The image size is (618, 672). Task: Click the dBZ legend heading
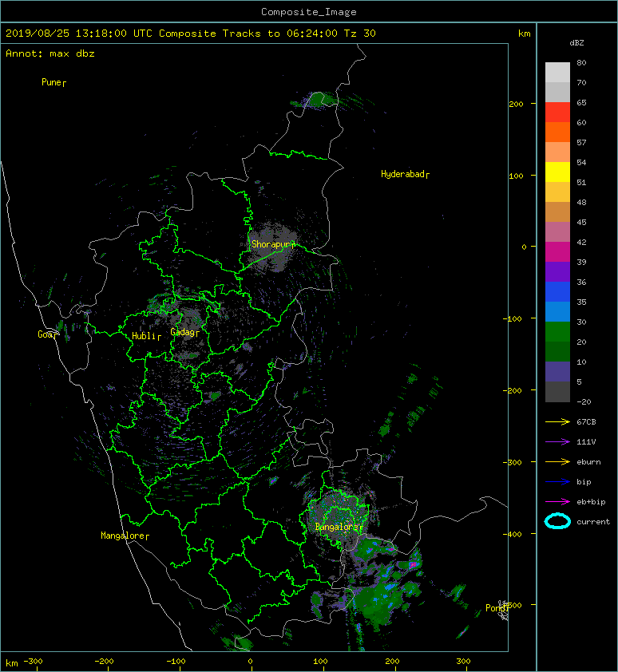576,43
